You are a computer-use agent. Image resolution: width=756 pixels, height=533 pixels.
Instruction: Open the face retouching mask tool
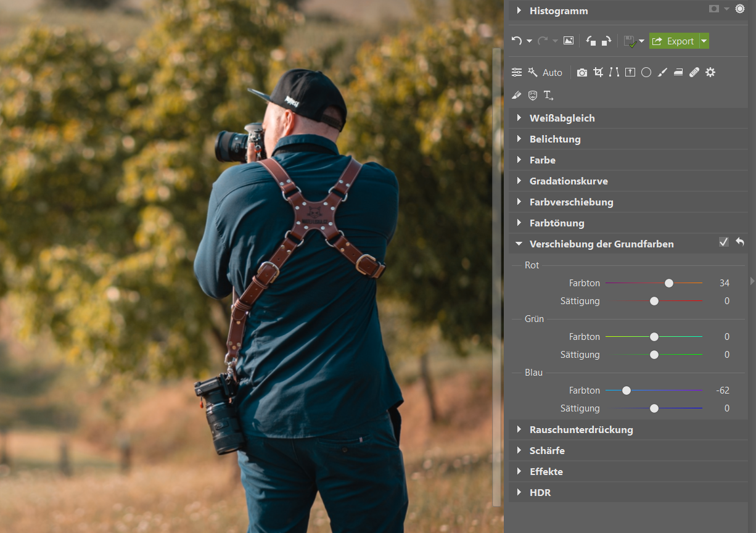point(533,95)
